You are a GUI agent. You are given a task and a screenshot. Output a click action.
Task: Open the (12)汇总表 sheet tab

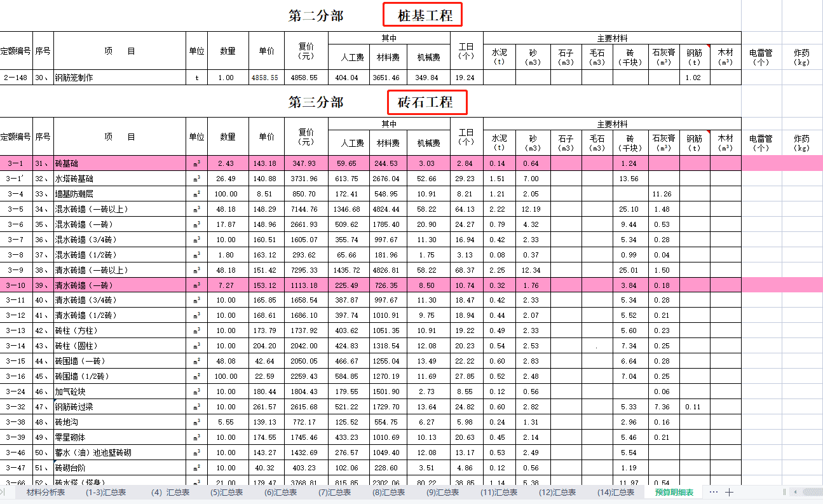pos(557,493)
